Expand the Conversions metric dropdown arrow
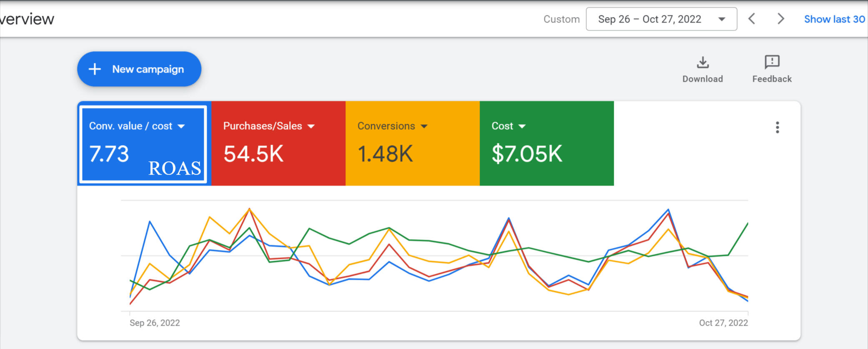Viewport: 868px width, 349px height. 424,126
